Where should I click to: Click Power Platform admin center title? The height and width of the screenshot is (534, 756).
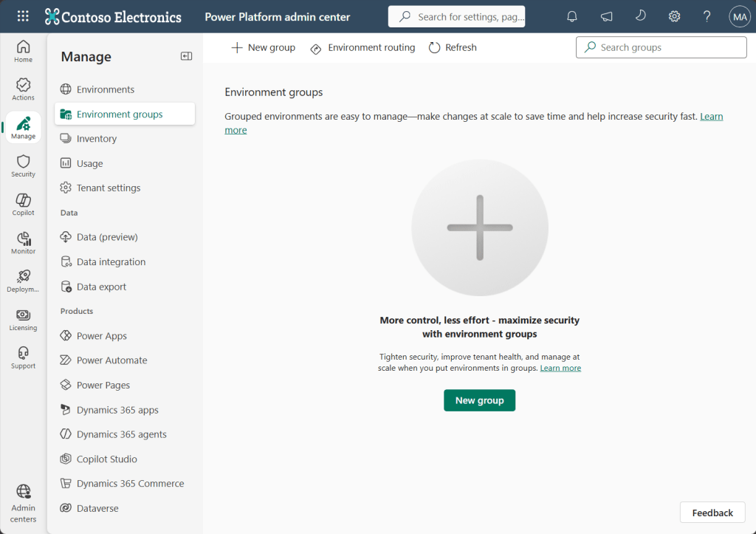278,17
